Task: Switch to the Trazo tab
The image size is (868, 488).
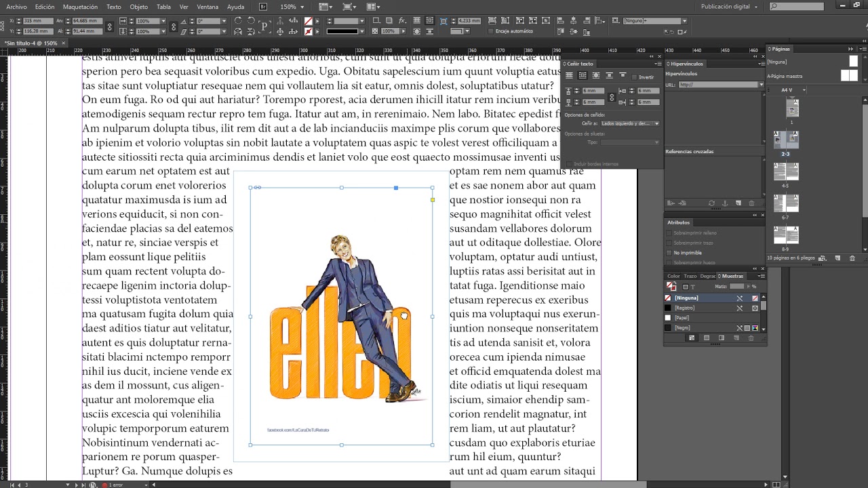Action: click(x=690, y=276)
